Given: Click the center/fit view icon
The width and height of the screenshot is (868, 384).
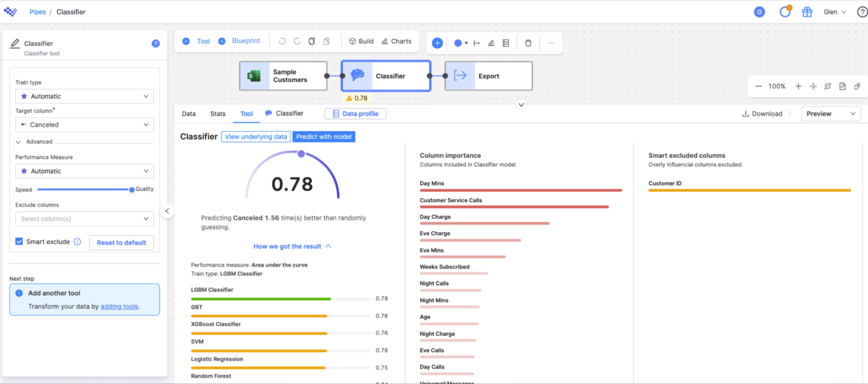Looking at the screenshot, I should 813,86.
